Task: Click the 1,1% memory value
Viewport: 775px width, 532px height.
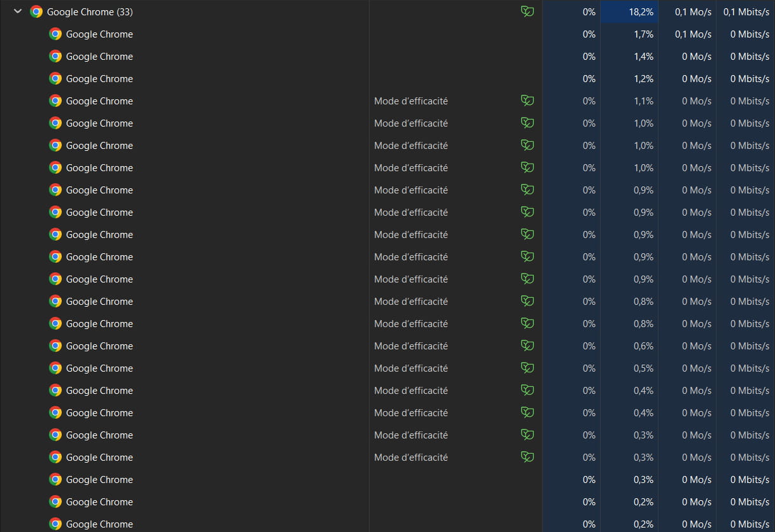Action: pos(643,101)
